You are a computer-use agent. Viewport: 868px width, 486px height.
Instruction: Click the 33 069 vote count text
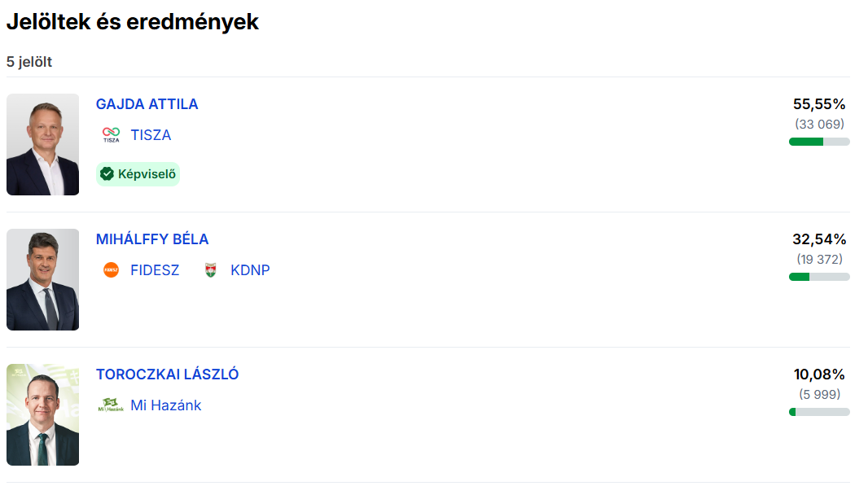coord(820,125)
